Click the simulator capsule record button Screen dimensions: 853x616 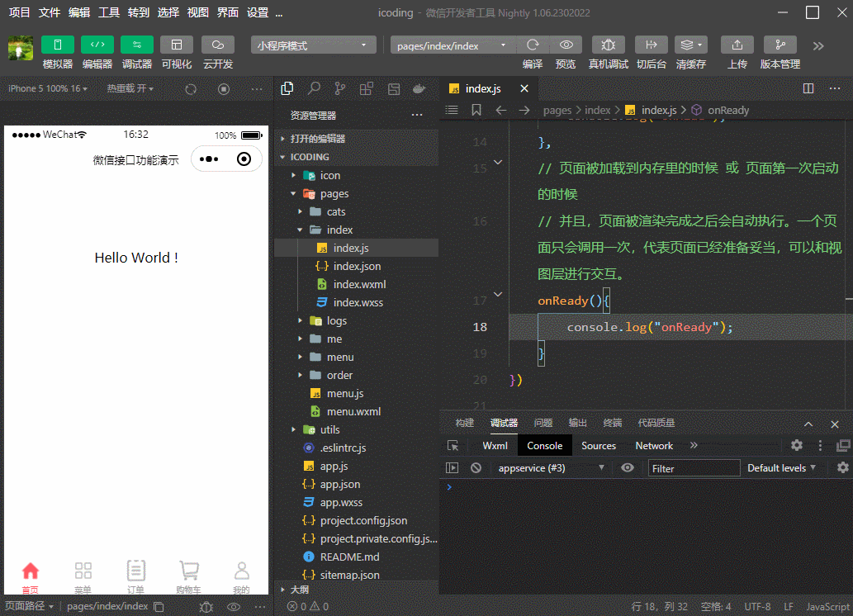point(244,159)
